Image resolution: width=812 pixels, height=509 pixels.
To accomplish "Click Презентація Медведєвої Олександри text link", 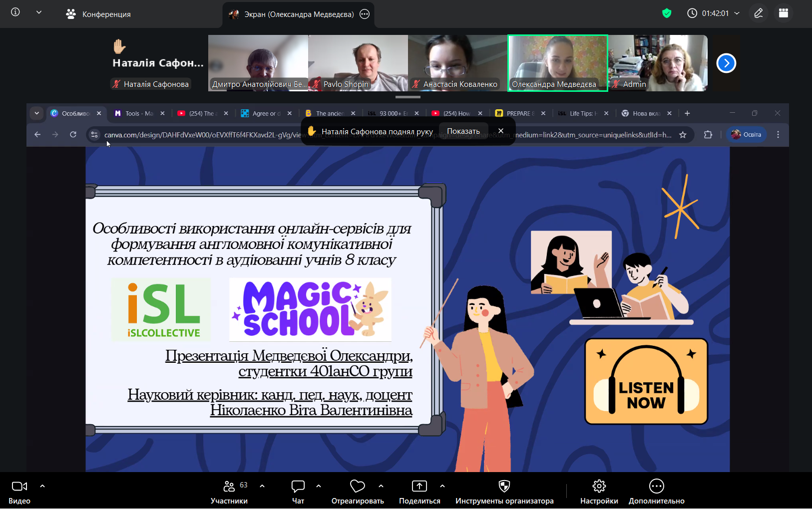I will pos(289,363).
